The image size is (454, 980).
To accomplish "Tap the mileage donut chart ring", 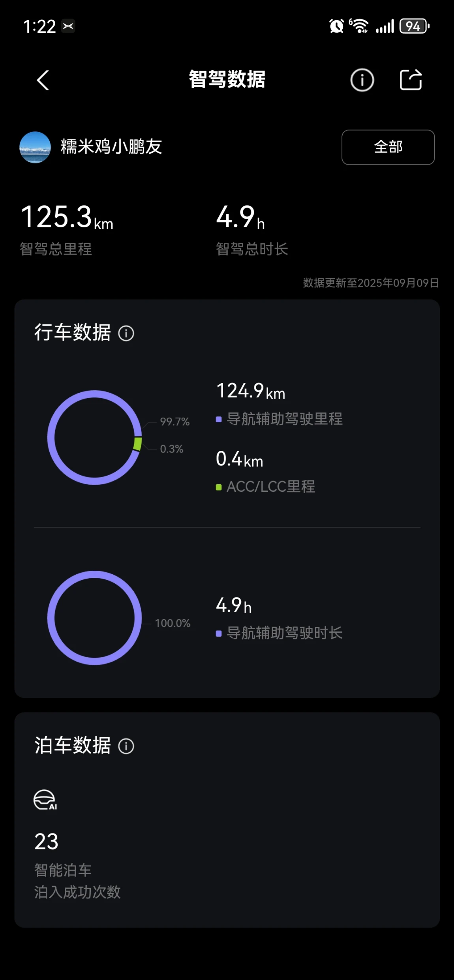I will tap(95, 437).
